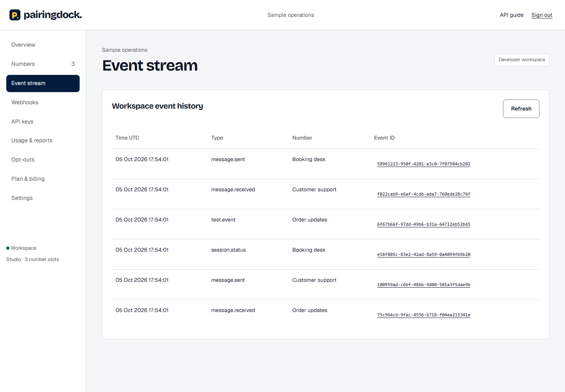The height and width of the screenshot is (392, 565).
Task: Click the Numbers count badge 3
Action: click(73, 64)
